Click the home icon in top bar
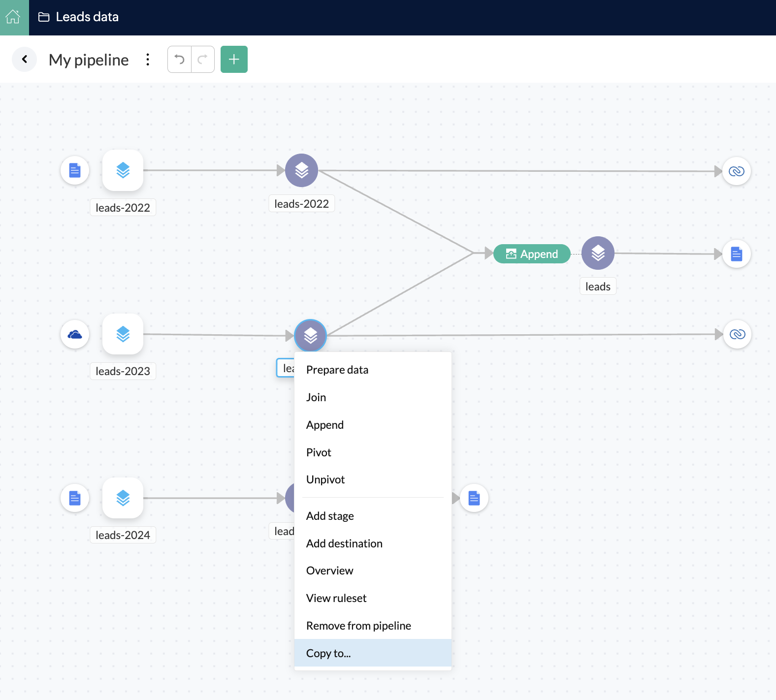Screen dimensions: 776x700 point(14,17)
